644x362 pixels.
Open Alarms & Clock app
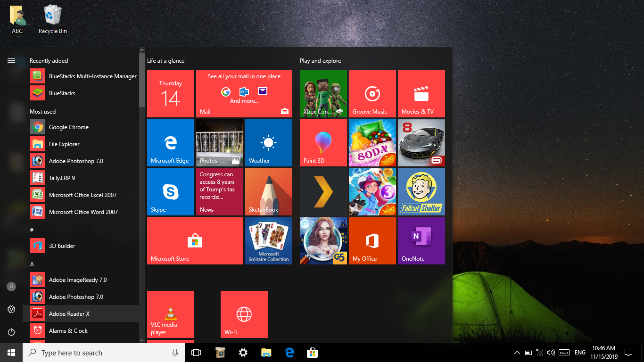click(81, 331)
